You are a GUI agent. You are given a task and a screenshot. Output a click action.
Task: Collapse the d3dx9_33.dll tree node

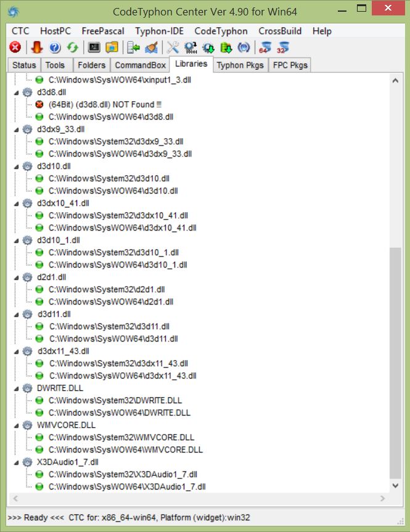click(16, 129)
